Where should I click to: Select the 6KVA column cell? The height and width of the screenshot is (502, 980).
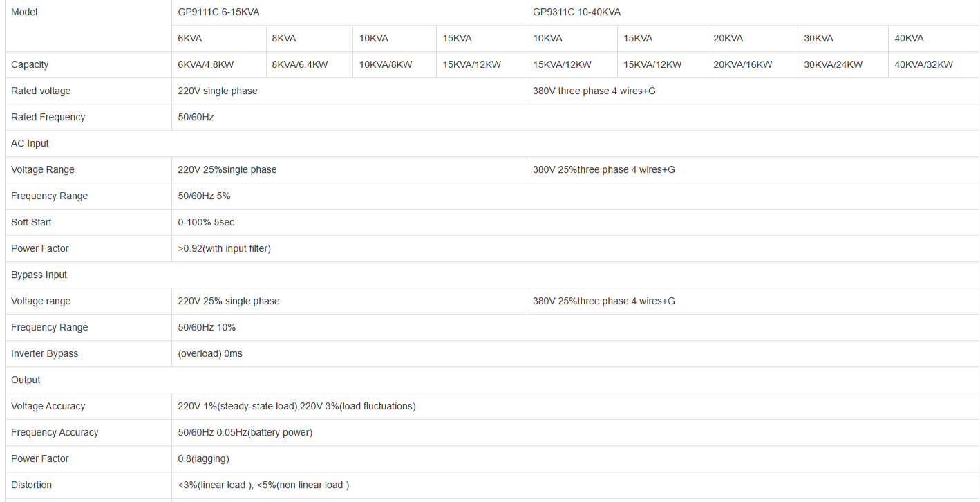pos(190,39)
